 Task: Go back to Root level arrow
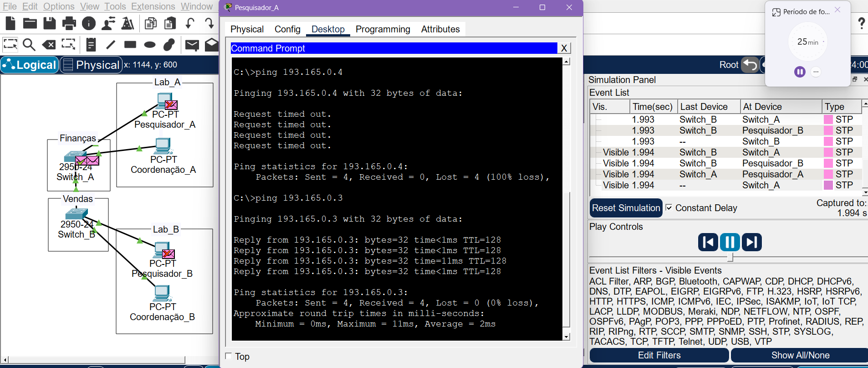tap(750, 65)
